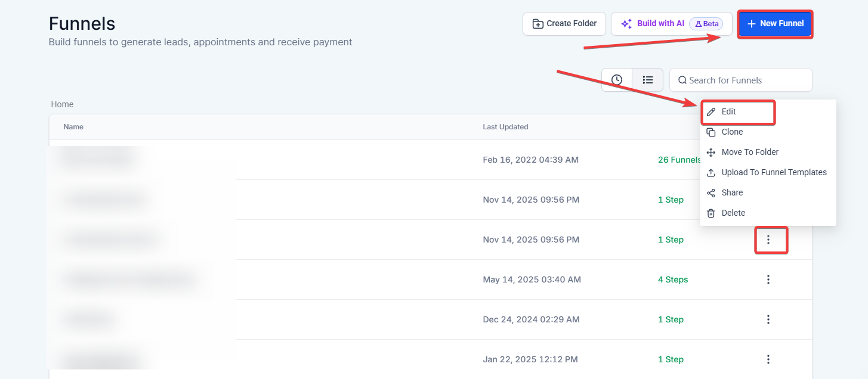Click the Move To Folder arrows icon
This screenshot has width=868, height=379.
coord(711,153)
